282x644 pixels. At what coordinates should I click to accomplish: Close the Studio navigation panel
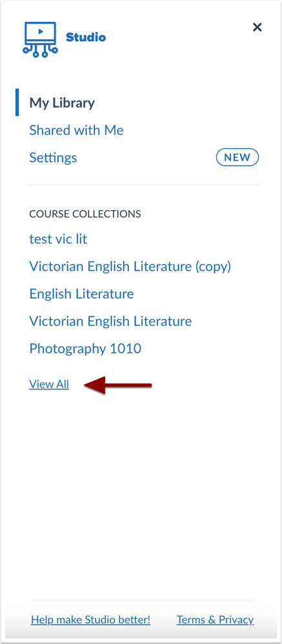click(257, 28)
